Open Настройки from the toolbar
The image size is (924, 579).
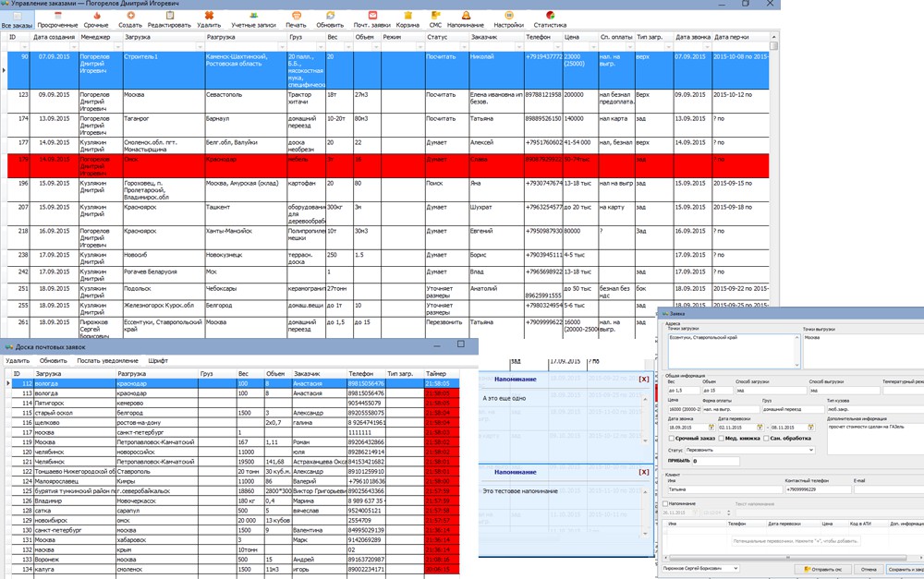[x=508, y=19]
